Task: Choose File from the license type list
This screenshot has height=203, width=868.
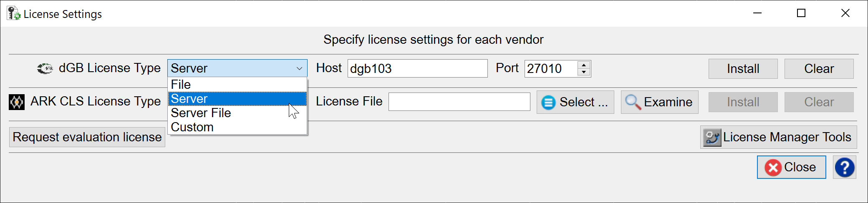Action: pos(181,85)
